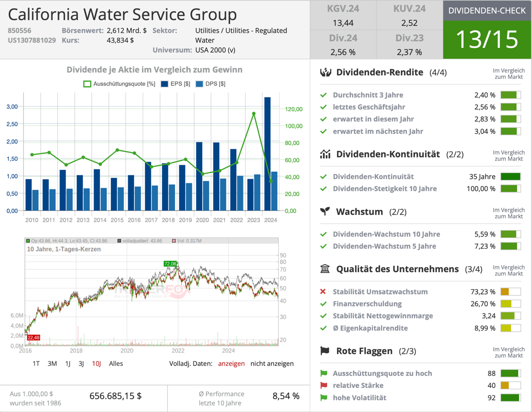This screenshot has height=412, width=532.
Task: Toggle the DPS [$] legend series
Action: [x=210, y=84]
